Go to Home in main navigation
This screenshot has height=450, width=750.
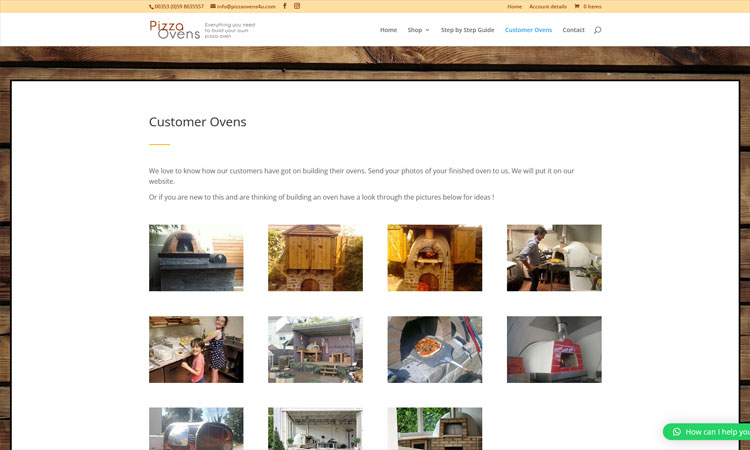(x=388, y=30)
